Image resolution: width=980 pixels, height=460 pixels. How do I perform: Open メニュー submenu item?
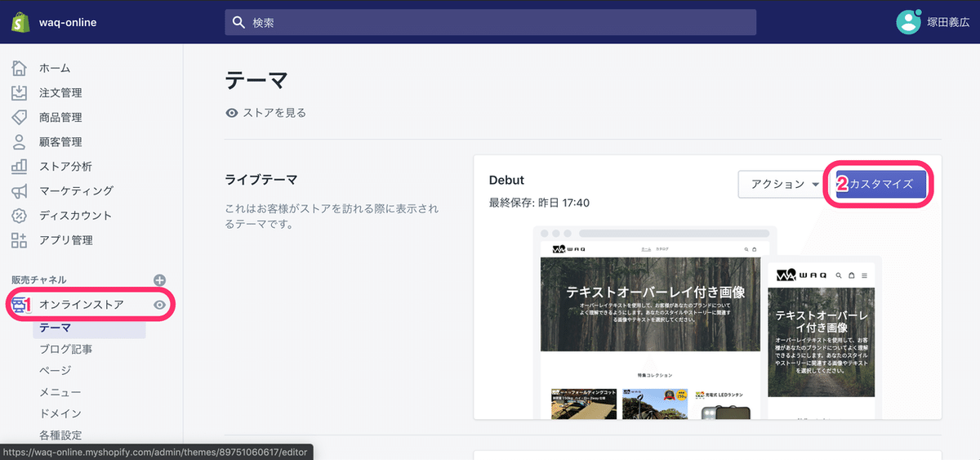[x=60, y=392]
